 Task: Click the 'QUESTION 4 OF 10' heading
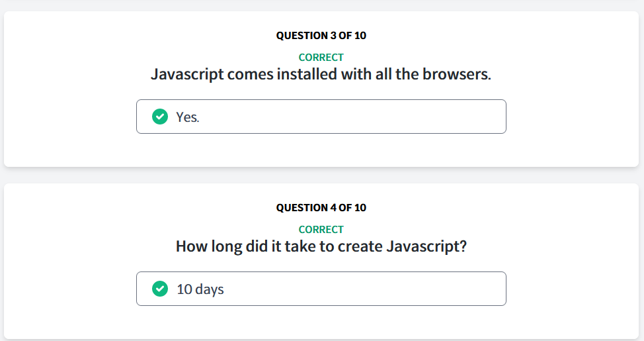pyautogui.click(x=321, y=208)
